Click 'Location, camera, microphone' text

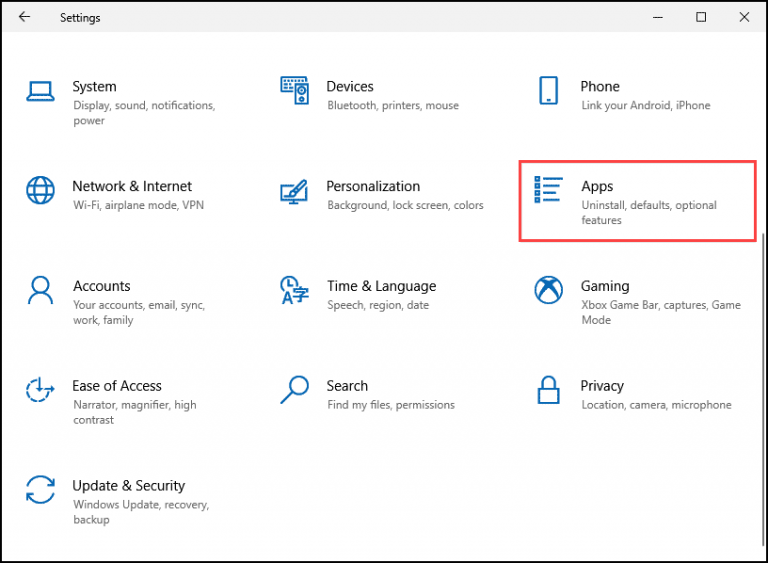[656, 405]
